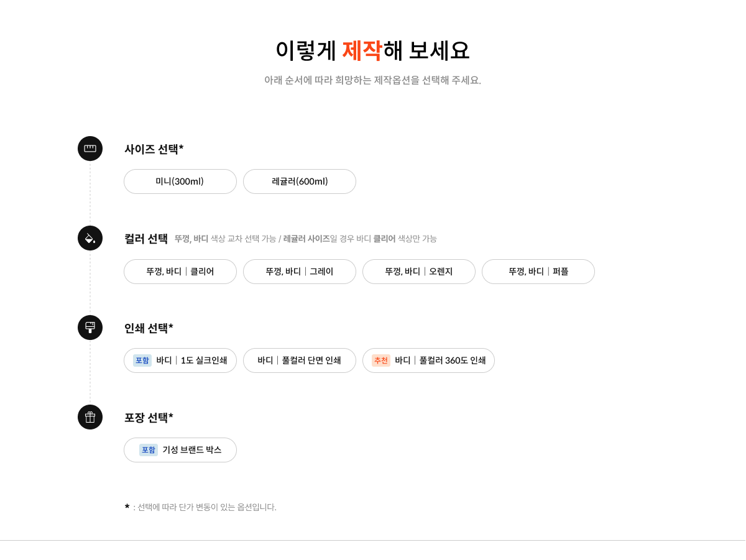Click the 포함 badge on 기성 브랜드 박스
746x560 pixels.
(x=149, y=450)
